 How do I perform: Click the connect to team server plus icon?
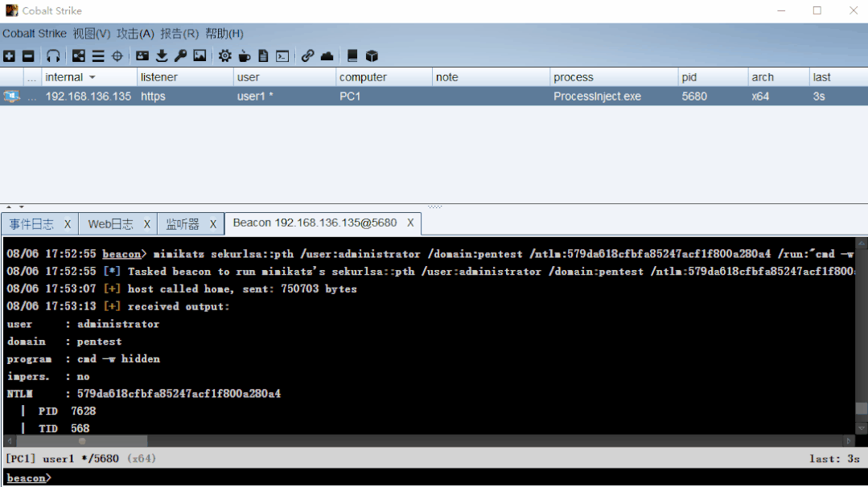[10, 55]
